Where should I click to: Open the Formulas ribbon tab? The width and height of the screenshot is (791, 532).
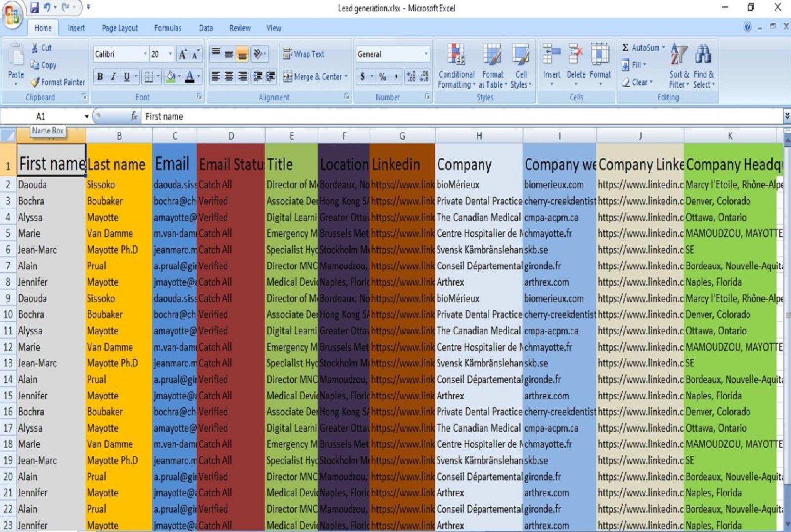168,28
